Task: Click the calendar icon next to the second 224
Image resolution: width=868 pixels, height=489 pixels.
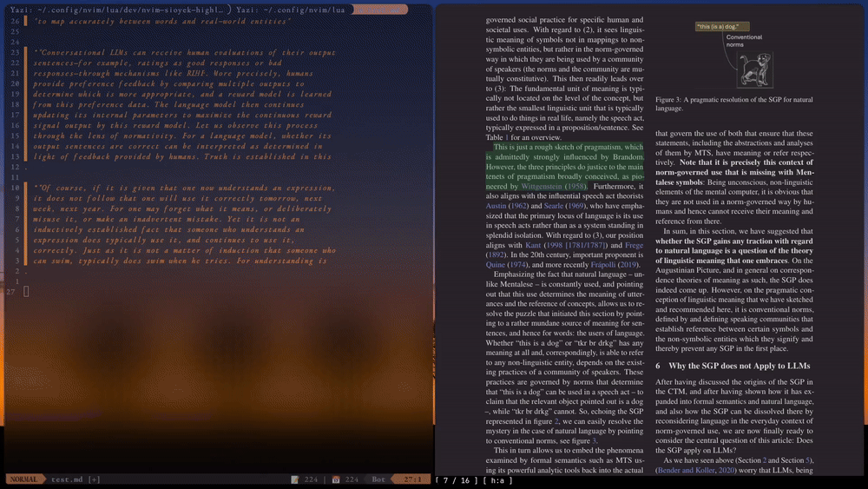Action: (x=335, y=479)
